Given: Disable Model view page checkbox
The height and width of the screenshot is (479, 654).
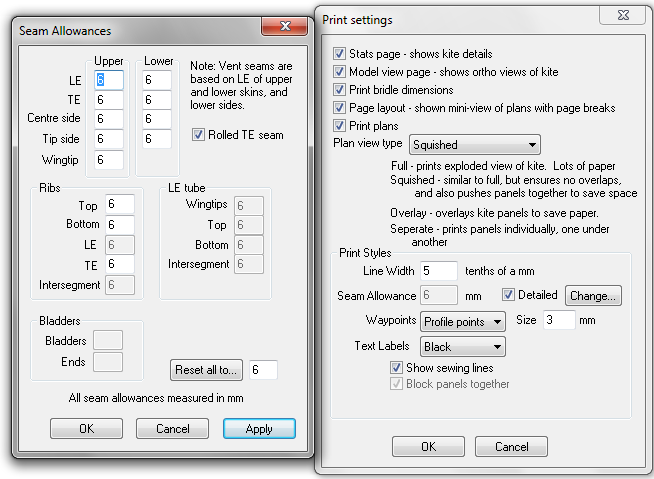Looking at the screenshot, I should point(340,72).
